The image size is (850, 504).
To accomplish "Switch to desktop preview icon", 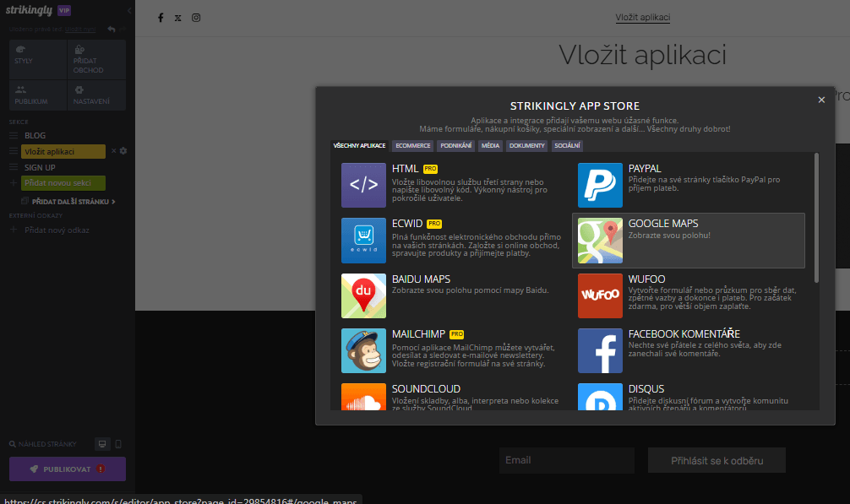I will click(x=102, y=444).
